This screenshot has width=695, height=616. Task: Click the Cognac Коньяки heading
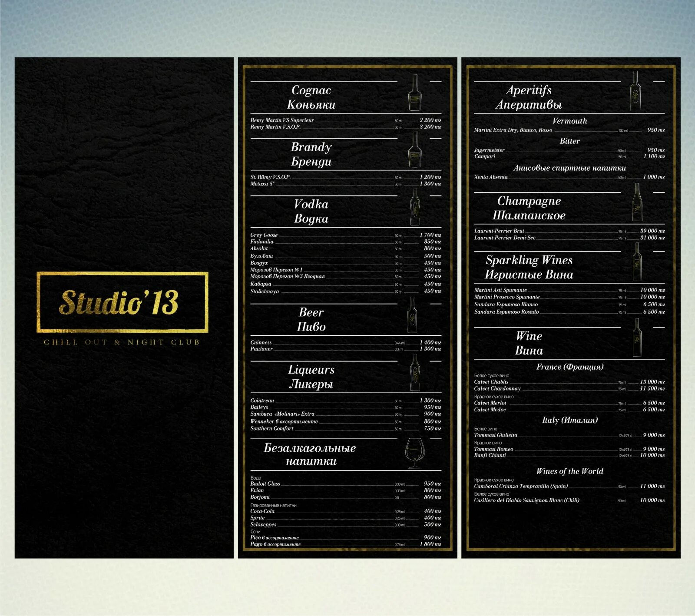coord(311,97)
